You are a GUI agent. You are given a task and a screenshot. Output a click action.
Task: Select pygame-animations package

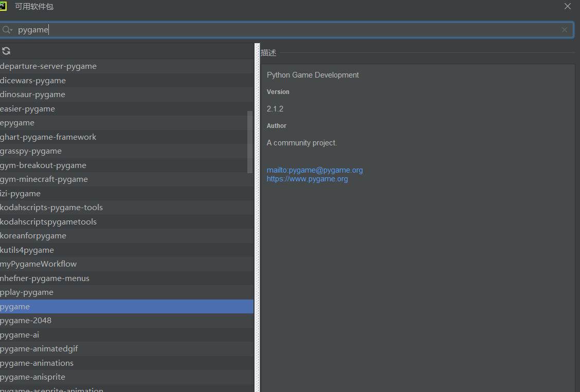pyautogui.click(x=127, y=363)
